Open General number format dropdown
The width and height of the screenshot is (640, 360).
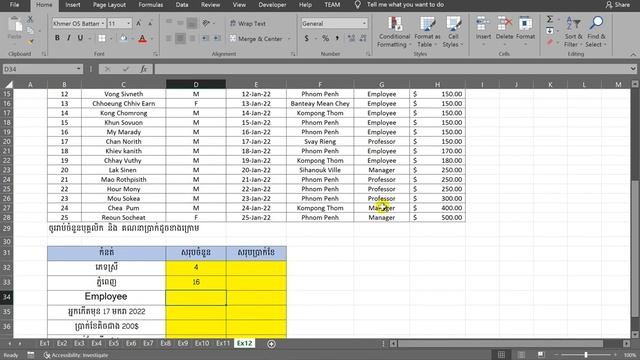[x=364, y=23]
